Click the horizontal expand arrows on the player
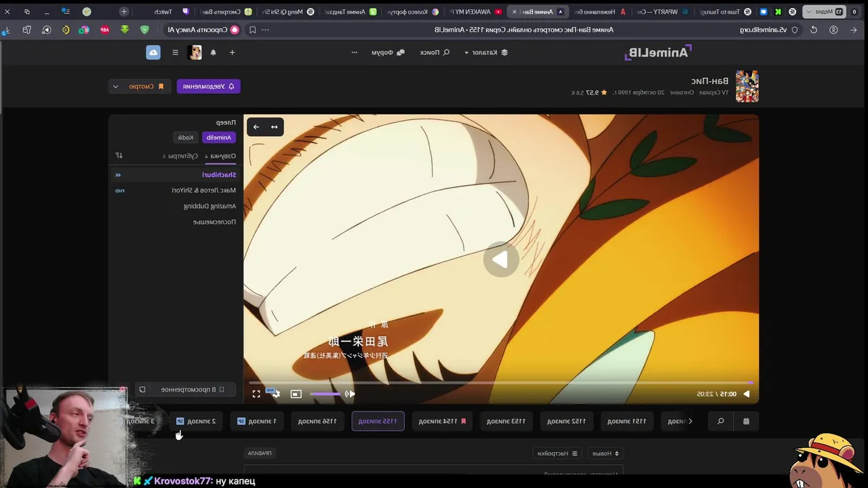This screenshot has width=868, height=488. [x=274, y=127]
